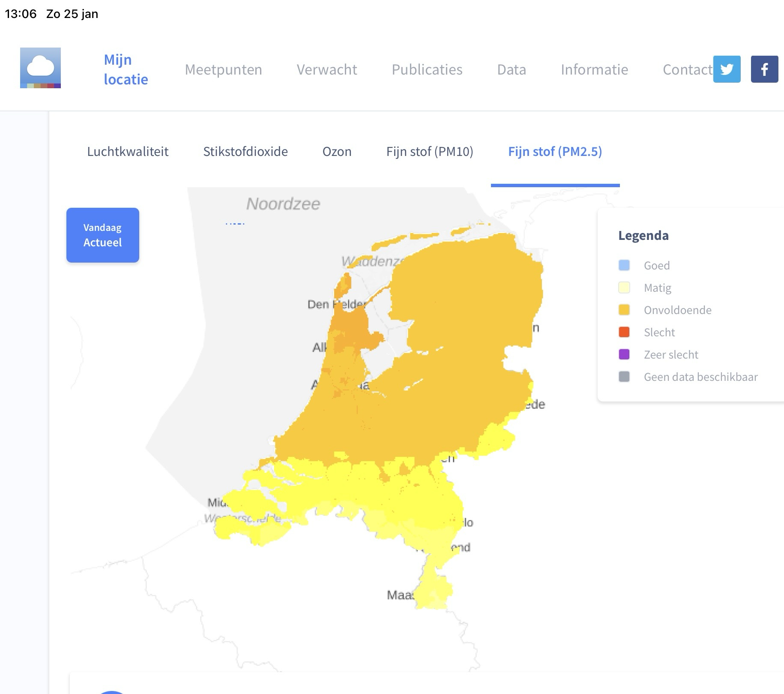Viewport: 784px width, 694px height.
Task: Open the Facebook share icon
Action: 764,69
